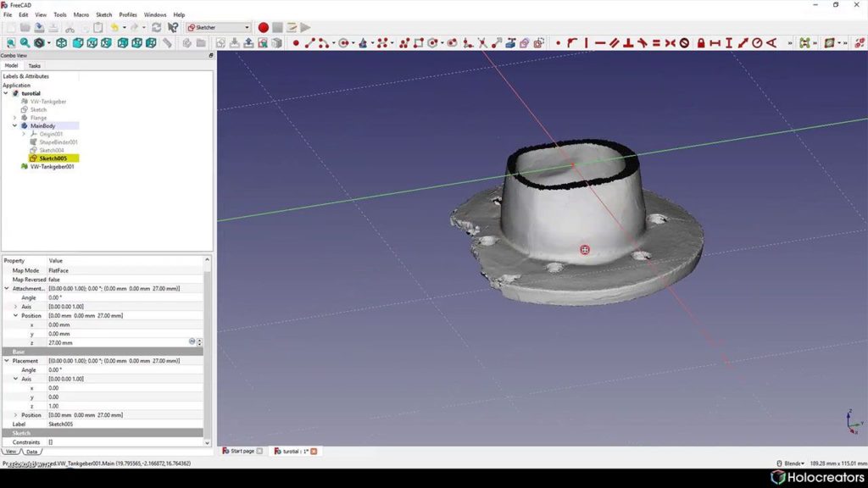This screenshot has width=868, height=488.
Task: Apply the Radius constraint circle icon
Action: tap(757, 43)
